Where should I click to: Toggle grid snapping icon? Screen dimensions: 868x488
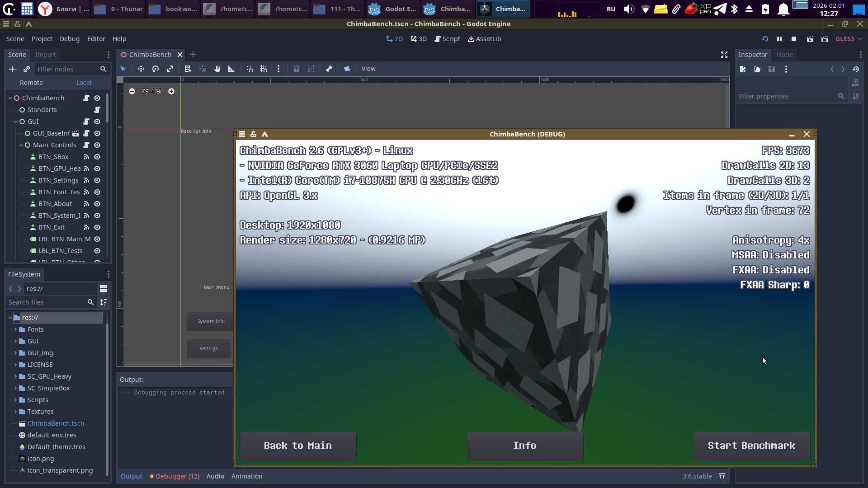point(264,69)
